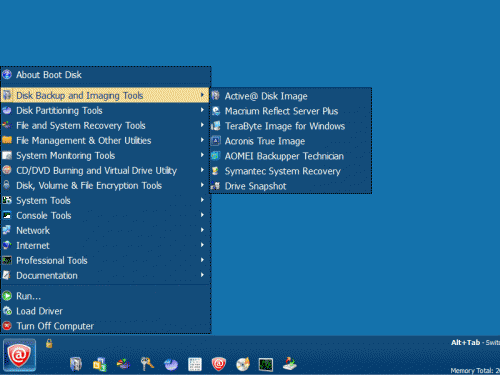Launch the safe-shaped Disk Image taskbar icon
The image size is (500, 375).
pyautogui.click(x=76, y=364)
